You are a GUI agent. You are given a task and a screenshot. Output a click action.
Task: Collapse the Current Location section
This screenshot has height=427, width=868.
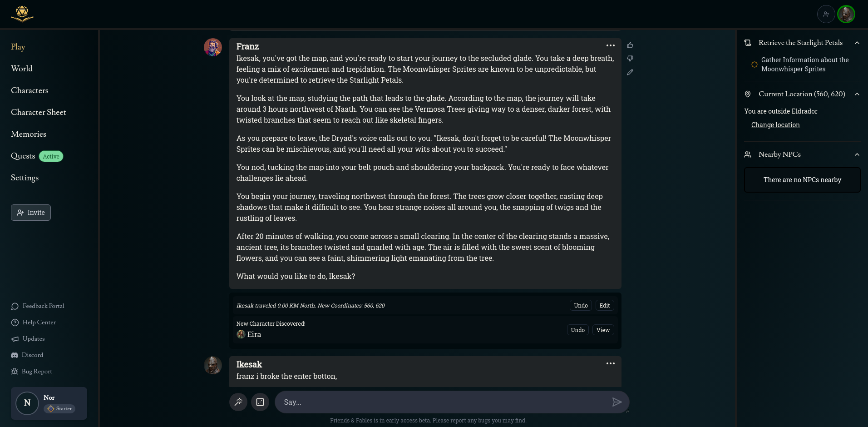(857, 94)
